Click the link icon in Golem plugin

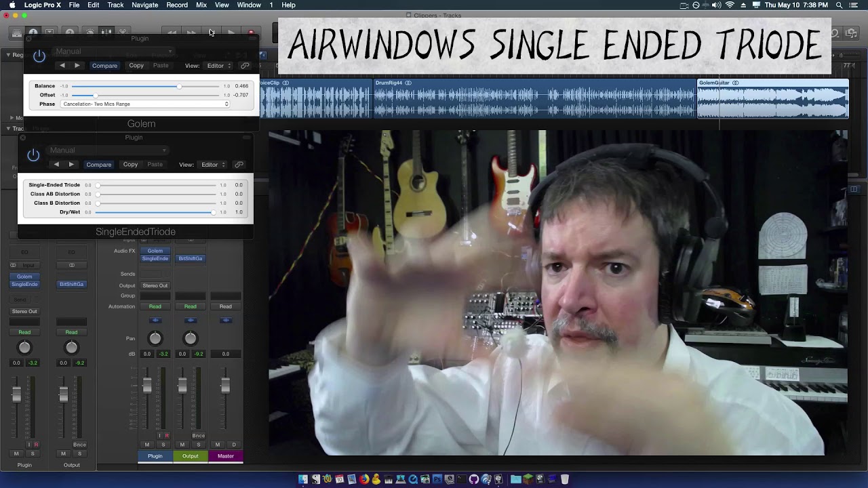[245, 66]
